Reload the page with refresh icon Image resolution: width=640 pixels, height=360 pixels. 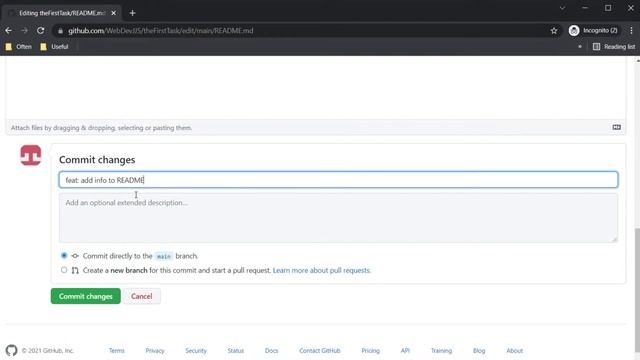coord(40,31)
